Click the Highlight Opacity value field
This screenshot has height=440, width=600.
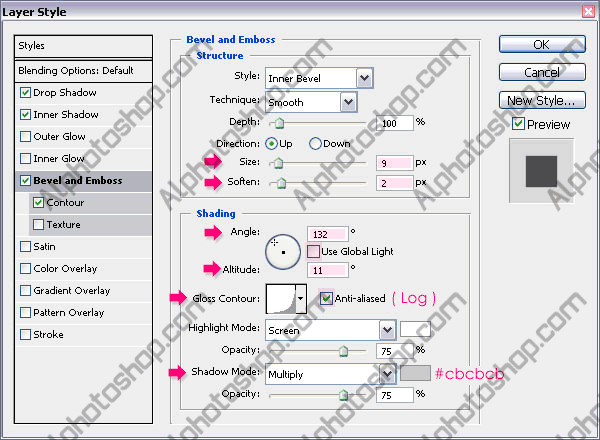(395, 351)
